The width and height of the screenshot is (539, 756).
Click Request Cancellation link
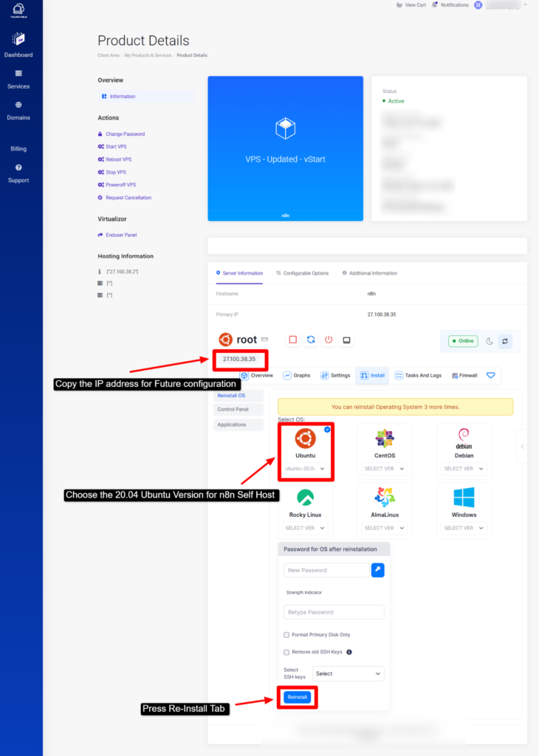coord(124,198)
